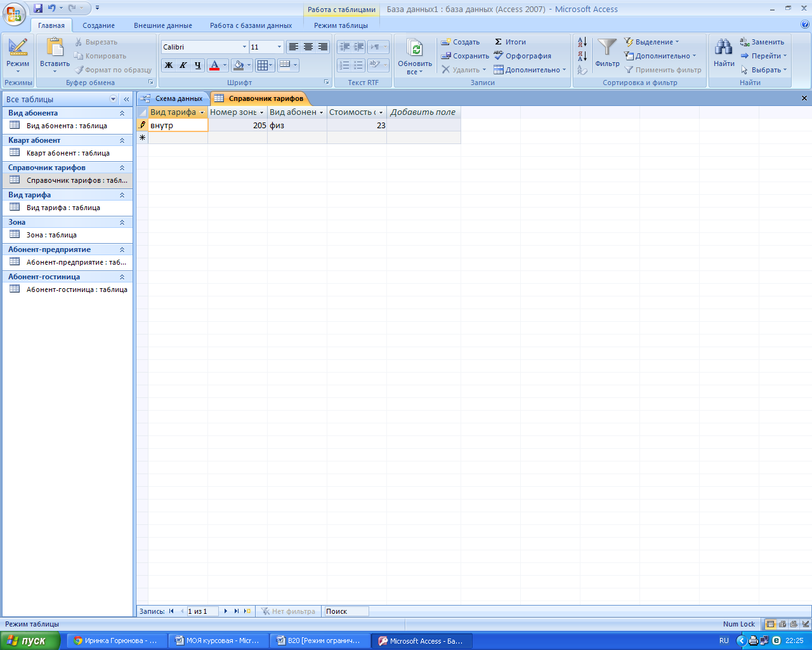
Task: Open font size 11 dropdown
Action: coord(279,47)
